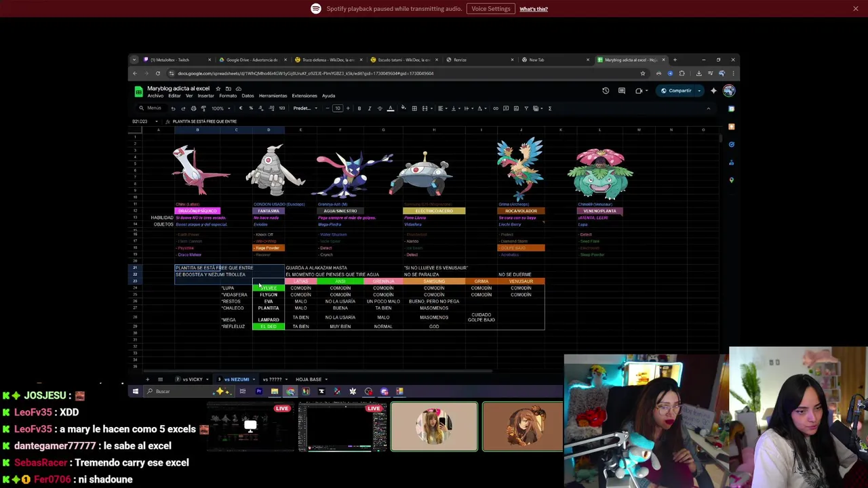Open the arrow beside Compartir button
Viewport: 868px width, 488px height.
698,91
